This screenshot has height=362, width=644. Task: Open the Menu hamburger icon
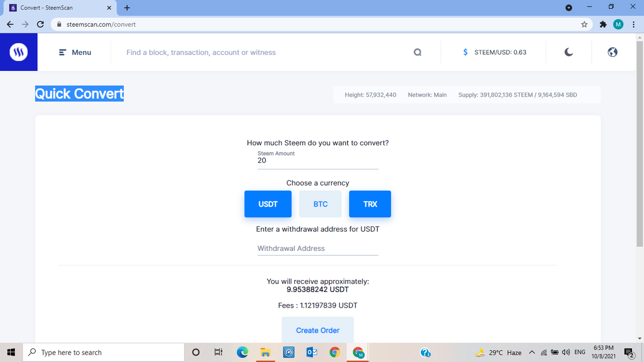click(x=63, y=52)
